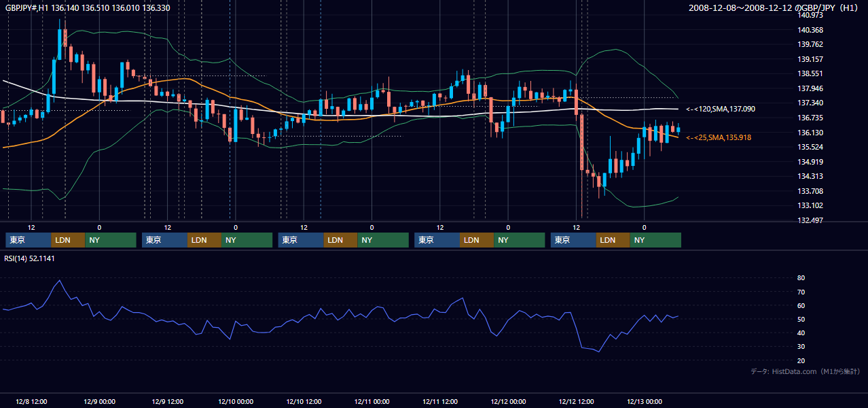Select the 120 SMA 137.090 label

pos(721,109)
